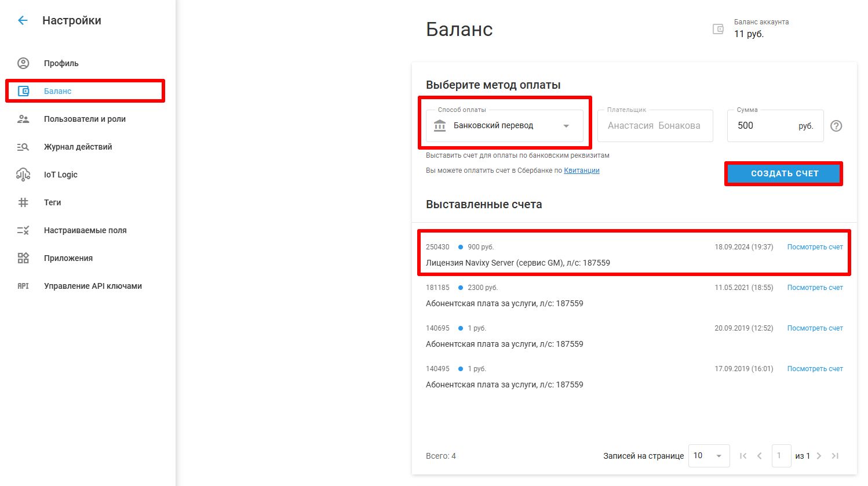Open the Профиль section icon in sidebar
868x486 pixels.
pos(23,63)
